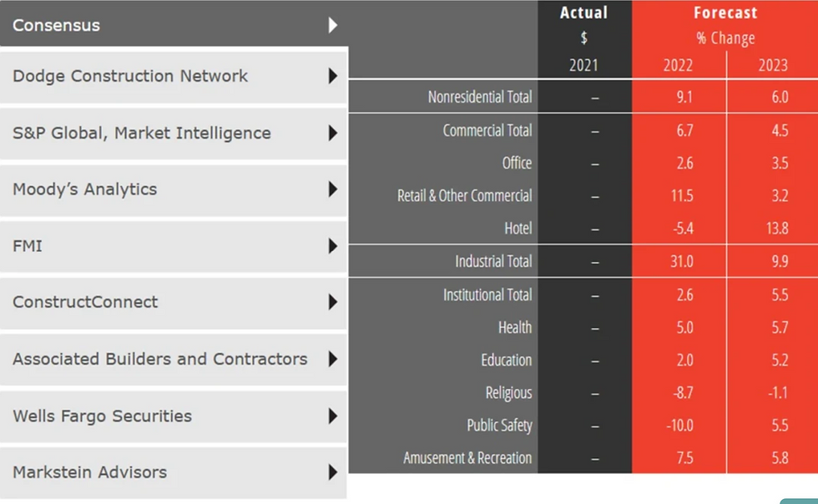Click the 2023 year header
The image size is (818, 504).
click(x=773, y=65)
